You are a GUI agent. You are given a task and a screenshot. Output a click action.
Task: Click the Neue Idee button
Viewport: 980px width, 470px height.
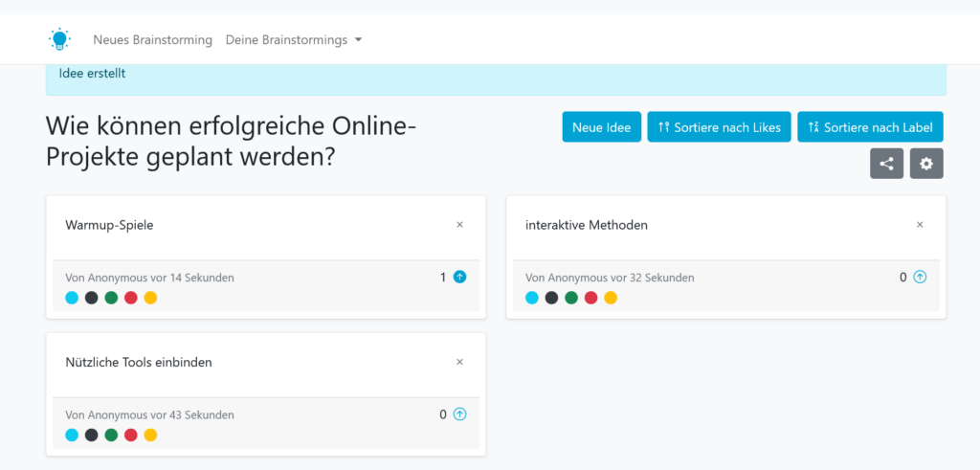601,127
